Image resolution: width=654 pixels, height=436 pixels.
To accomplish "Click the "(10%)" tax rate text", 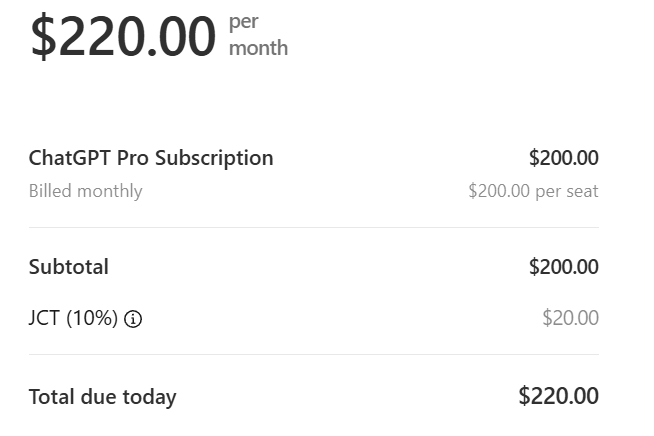I will [92, 319].
